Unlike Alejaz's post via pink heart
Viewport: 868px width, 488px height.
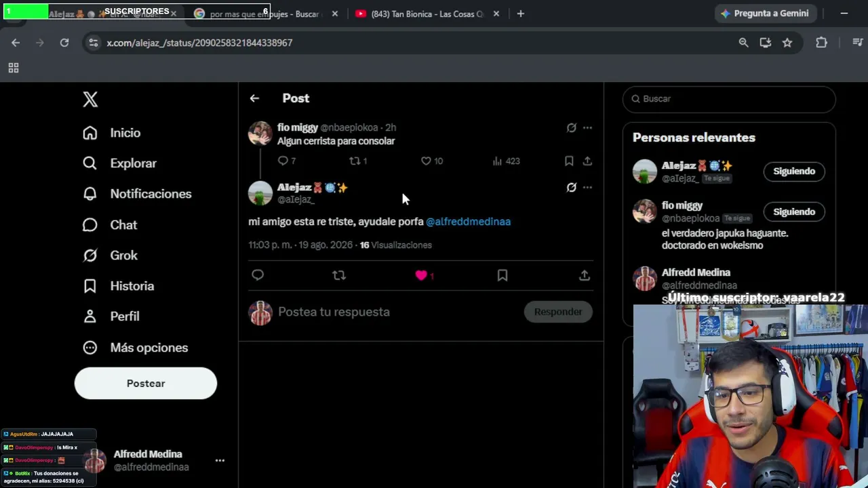421,275
